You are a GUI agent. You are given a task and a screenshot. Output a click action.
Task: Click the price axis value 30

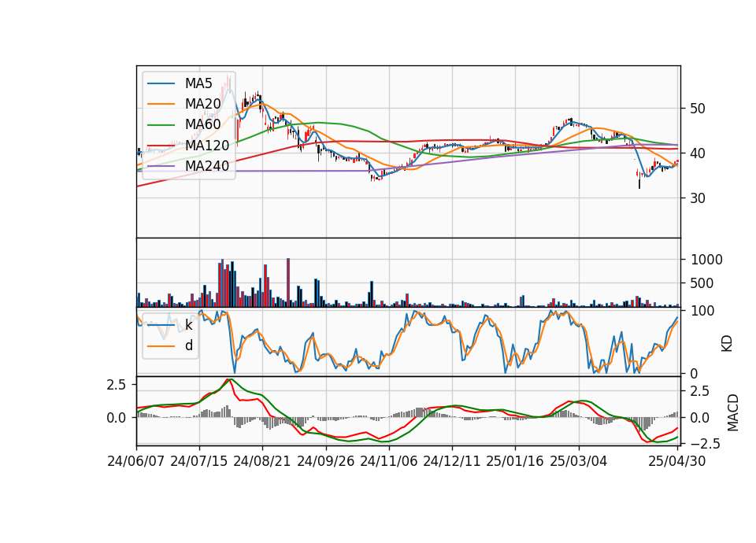pyautogui.click(x=697, y=198)
